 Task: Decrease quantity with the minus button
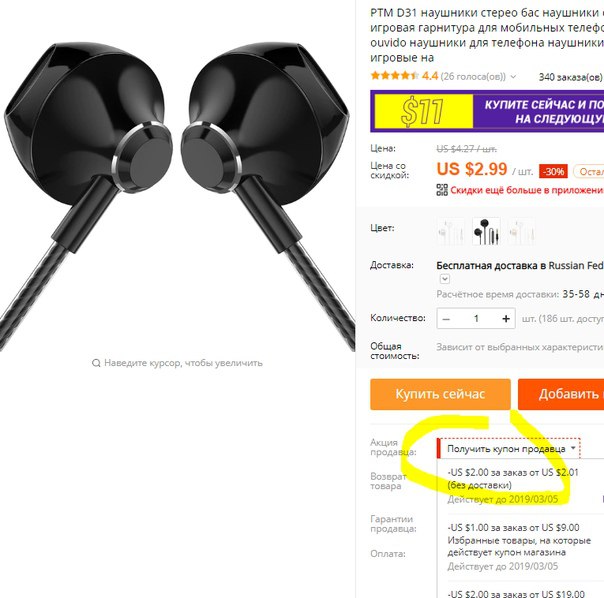[446, 319]
